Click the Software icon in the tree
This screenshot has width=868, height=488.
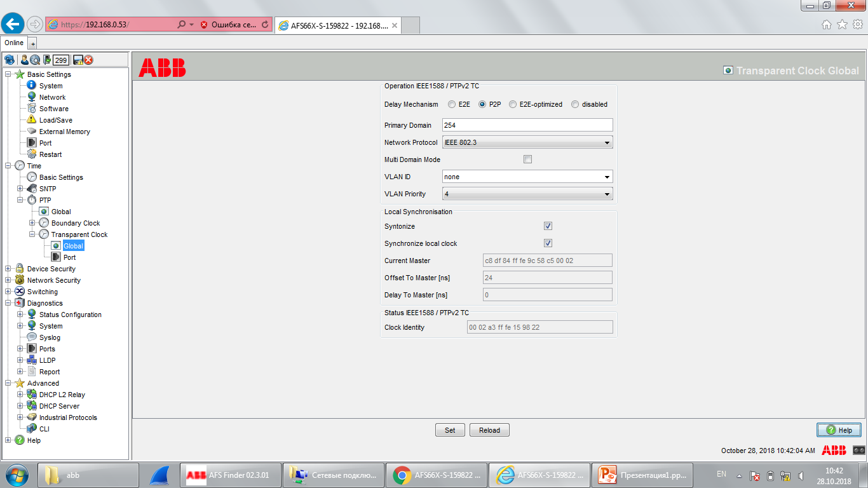coord(31,109)
